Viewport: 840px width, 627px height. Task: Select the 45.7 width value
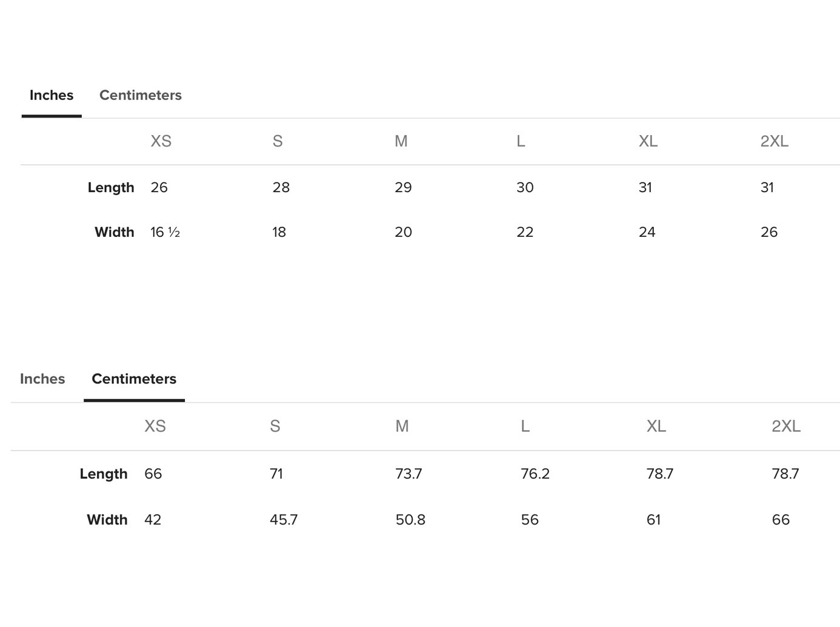(284, 519)
